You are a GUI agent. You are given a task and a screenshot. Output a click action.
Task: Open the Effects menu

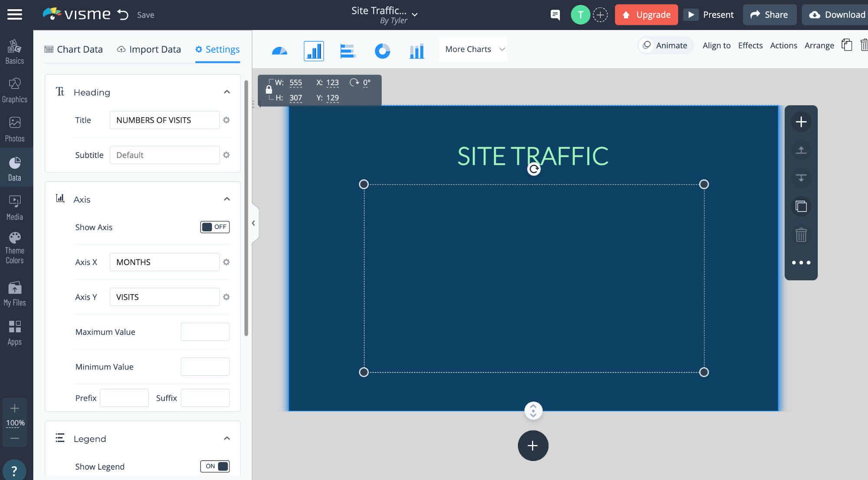coord(750,45)
